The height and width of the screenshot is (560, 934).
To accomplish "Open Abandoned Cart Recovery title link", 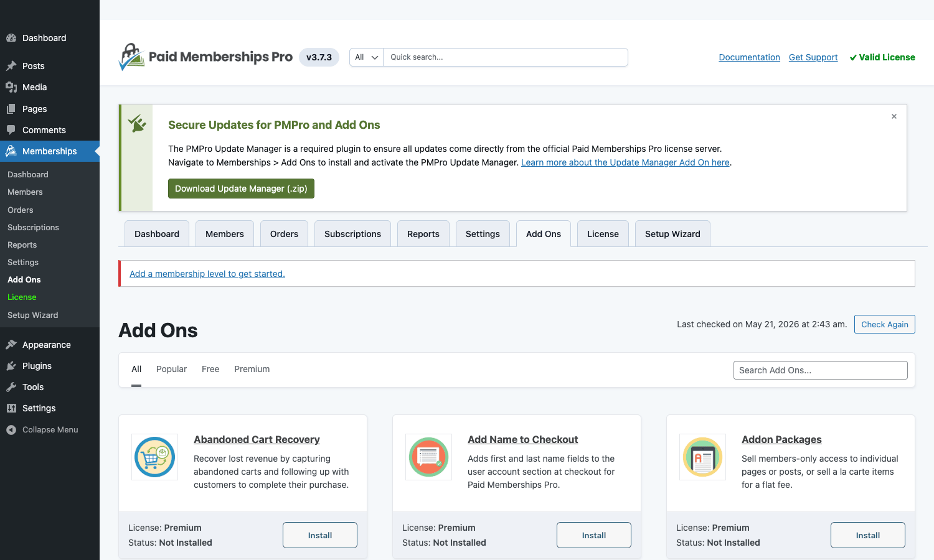I will [257, 439].
